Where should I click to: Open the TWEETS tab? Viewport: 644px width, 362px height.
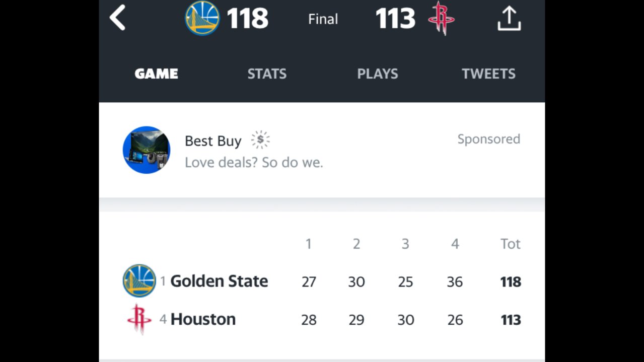[x=489, y=74]
